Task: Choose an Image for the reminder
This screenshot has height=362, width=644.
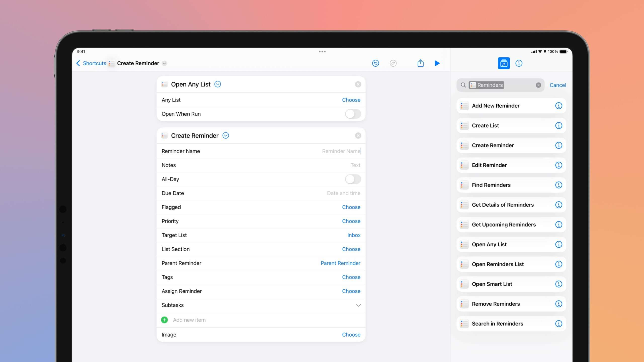Action: (x=351, y=335)
